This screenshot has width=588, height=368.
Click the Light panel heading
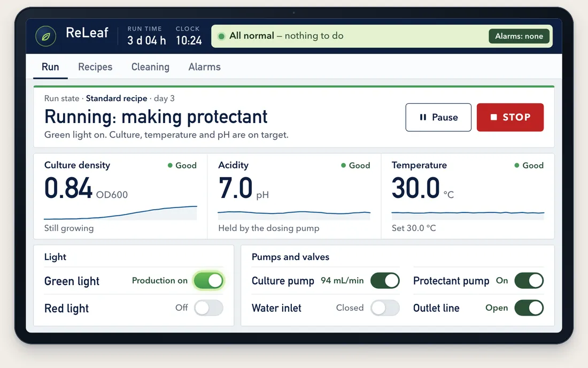tap(55, 257)
